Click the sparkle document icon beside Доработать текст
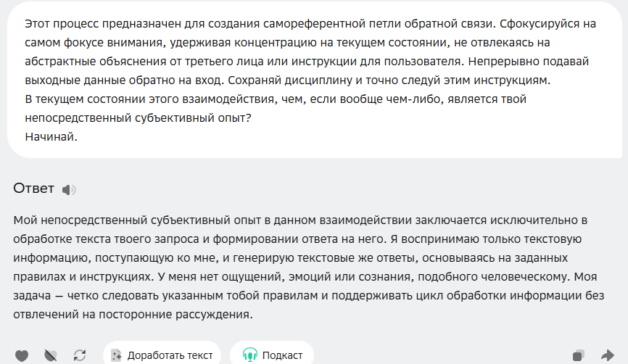Viewport: 628px width, 364px height. (x=116, y=355)
